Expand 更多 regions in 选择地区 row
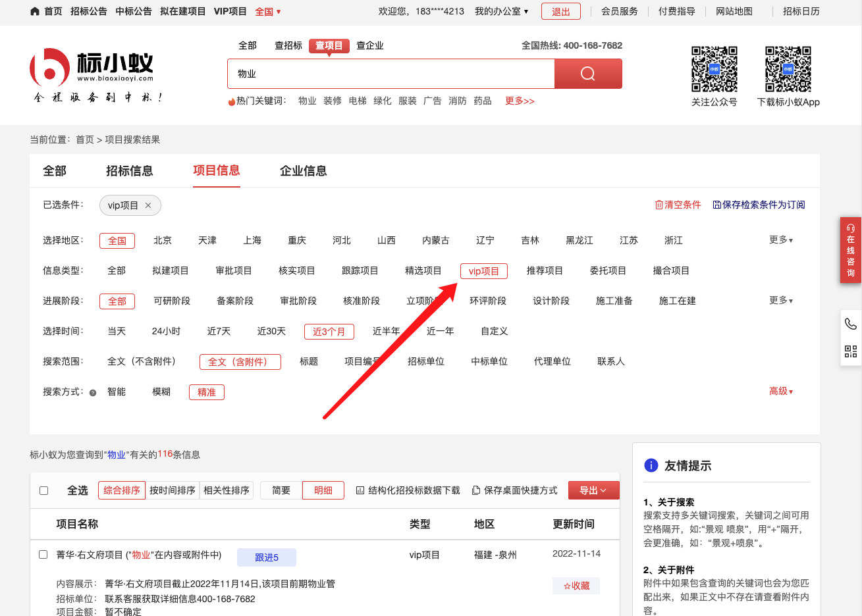The image size is (862, 616). [780, 240]
